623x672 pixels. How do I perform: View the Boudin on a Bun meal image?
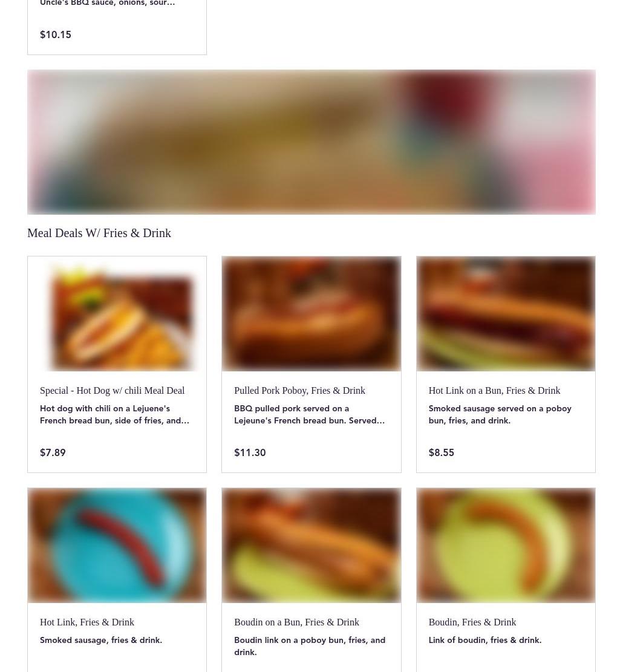(x=311, y=545)
